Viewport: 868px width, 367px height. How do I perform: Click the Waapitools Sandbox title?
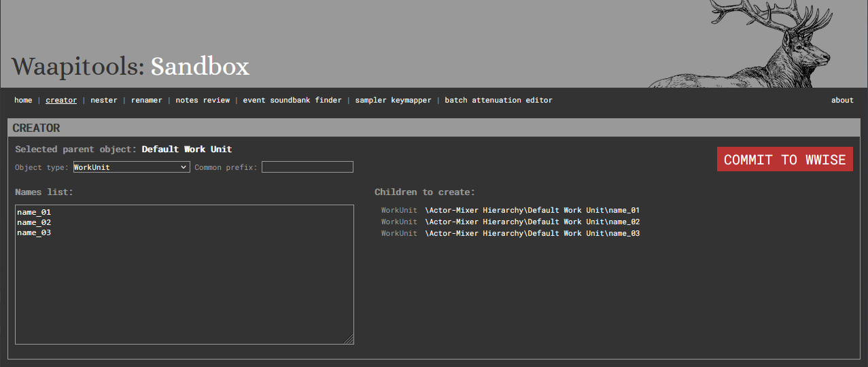[131, 66]
